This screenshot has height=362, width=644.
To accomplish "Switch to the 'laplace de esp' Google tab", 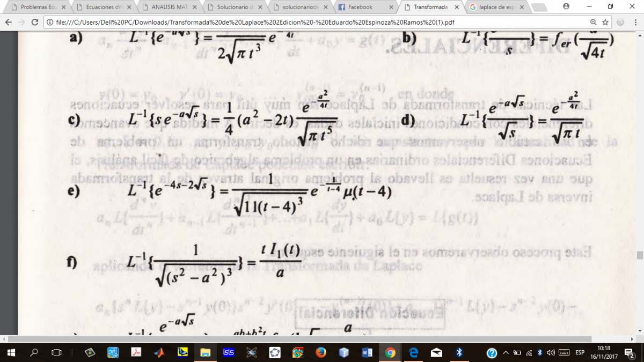I will tap(494, 8).
